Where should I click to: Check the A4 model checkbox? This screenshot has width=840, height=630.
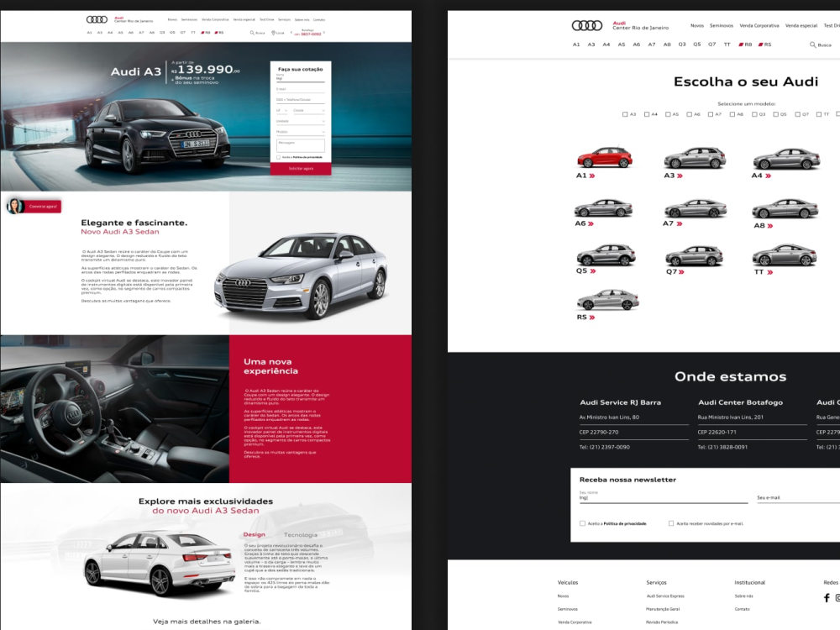[x=647, y=114]
